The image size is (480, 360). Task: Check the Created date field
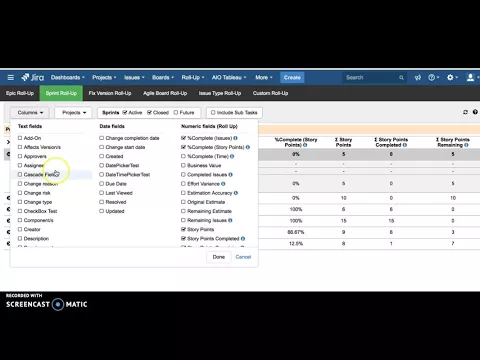coord(101,156)
